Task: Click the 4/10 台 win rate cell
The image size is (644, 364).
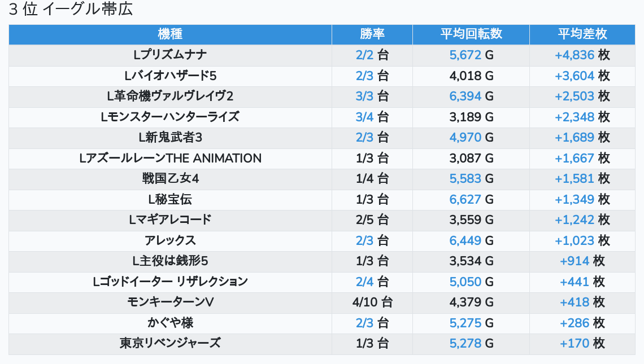Action: [x=372, y=302]
